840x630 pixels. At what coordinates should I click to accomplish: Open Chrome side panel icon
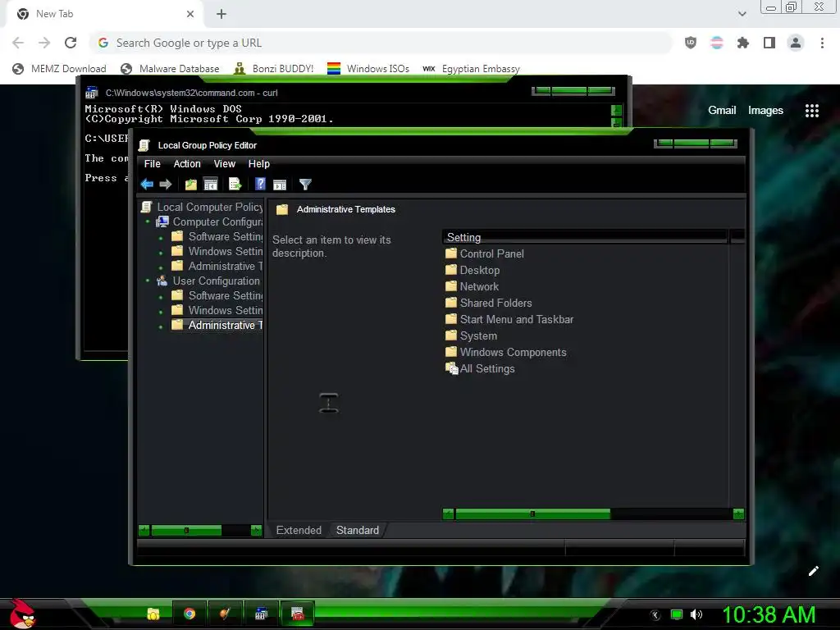tap(769, 43)
